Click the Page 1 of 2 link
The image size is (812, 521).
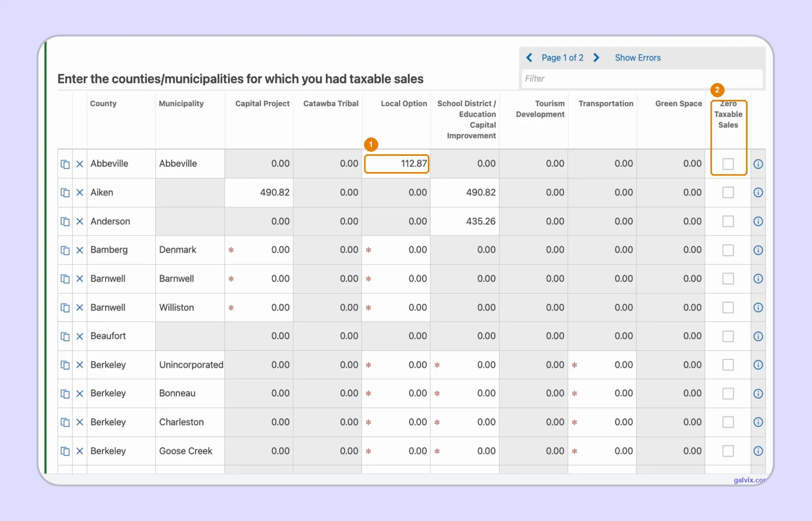tap(563, 58)
